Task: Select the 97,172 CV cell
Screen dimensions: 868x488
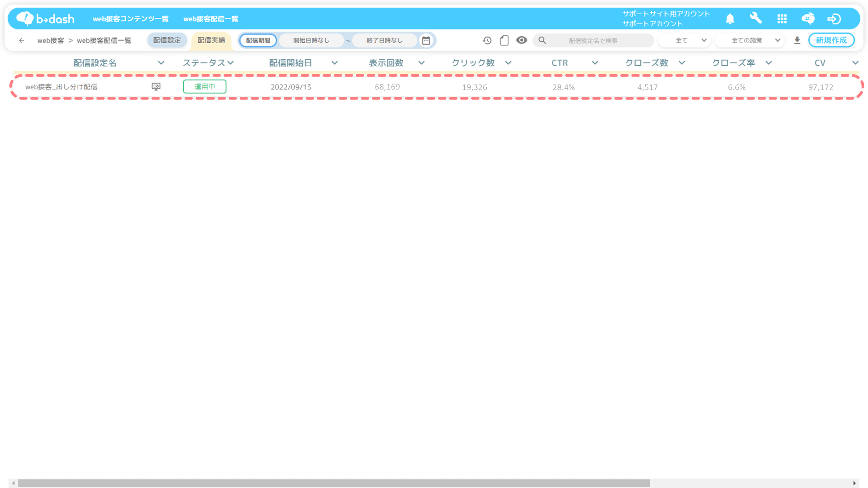Action: click(821, 87)
